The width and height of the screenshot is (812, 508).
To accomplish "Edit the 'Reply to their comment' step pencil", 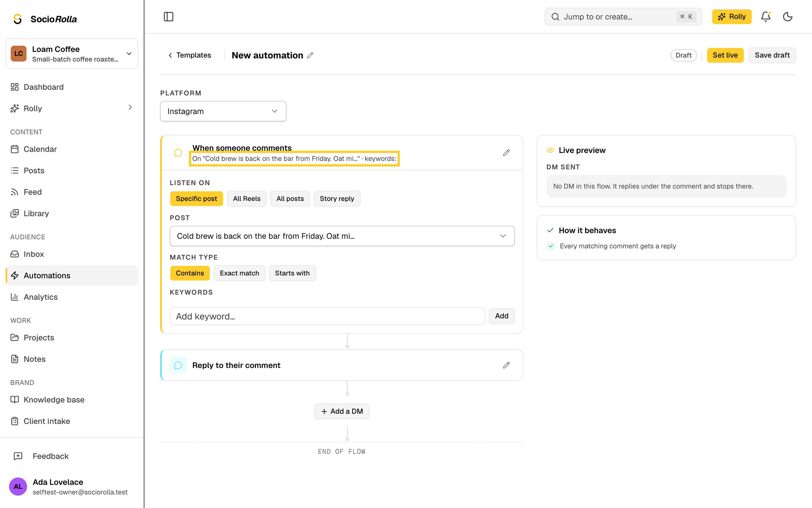I will [506, 365].
